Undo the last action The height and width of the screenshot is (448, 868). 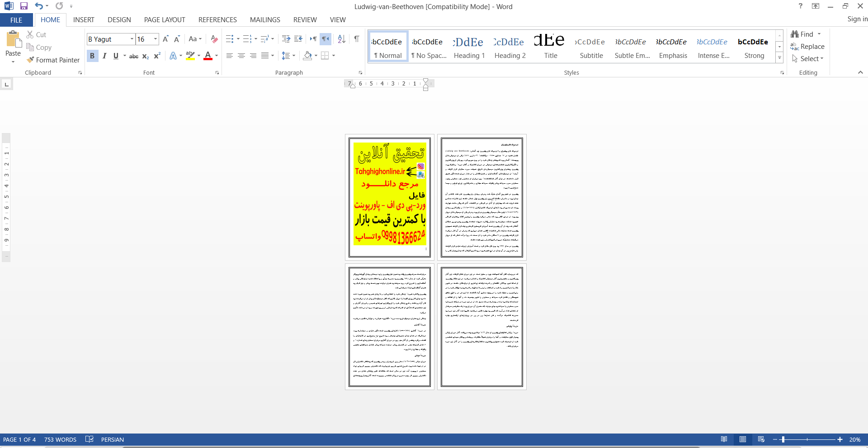pyautogui.click(x=39, y=6)
